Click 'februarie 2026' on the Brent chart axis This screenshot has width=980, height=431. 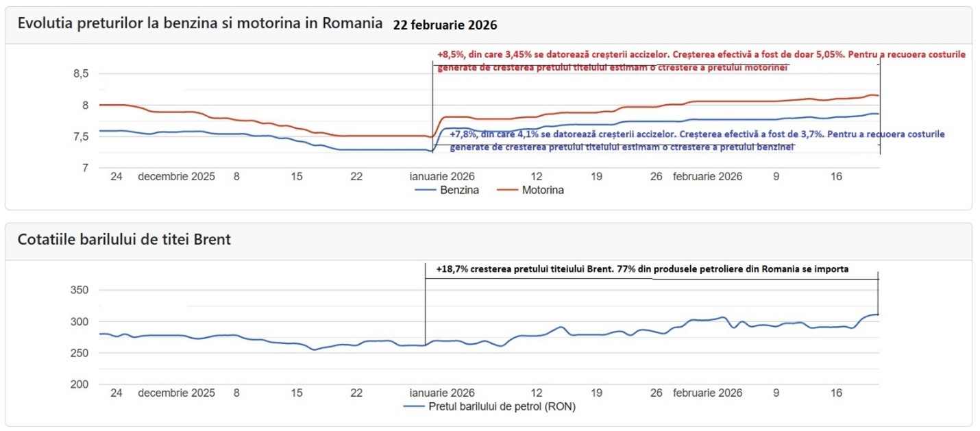(707, 393)
